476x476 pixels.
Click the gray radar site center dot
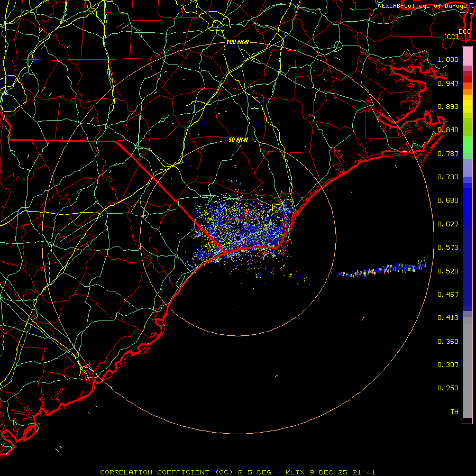click(238, 239)
